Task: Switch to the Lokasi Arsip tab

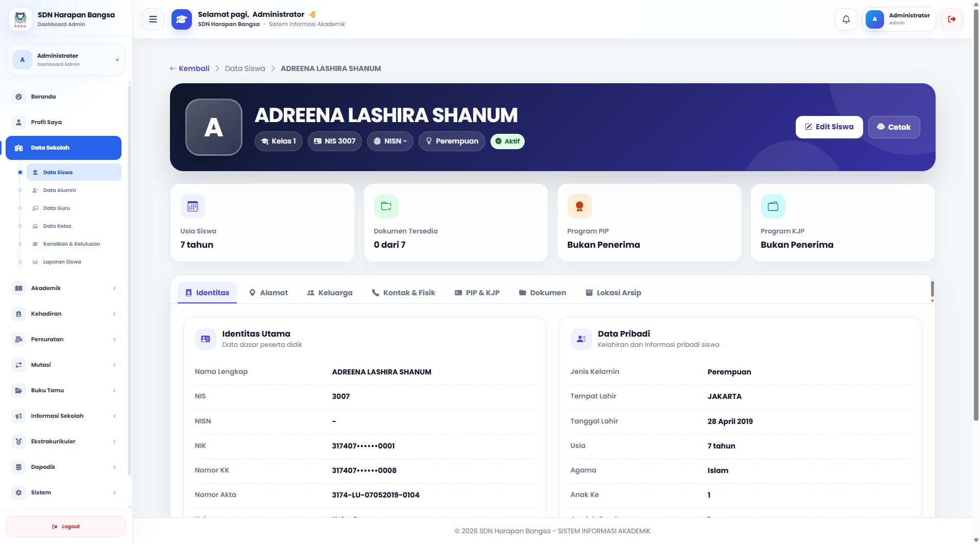Action: (x=613, y=293)
